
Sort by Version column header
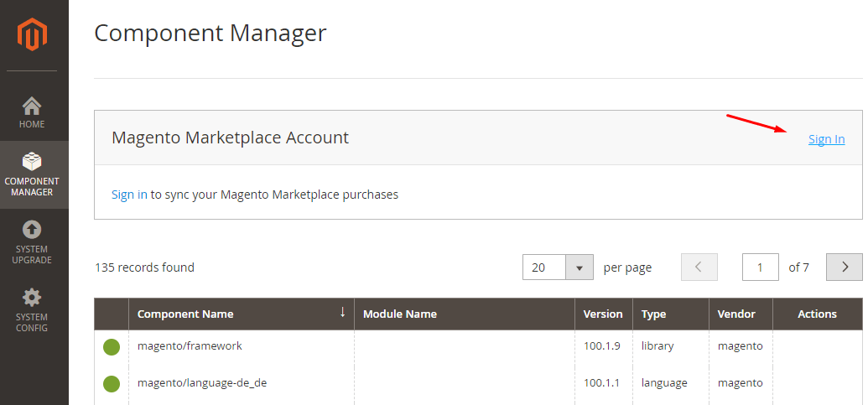pyautogui.click(x=603, y=314)
